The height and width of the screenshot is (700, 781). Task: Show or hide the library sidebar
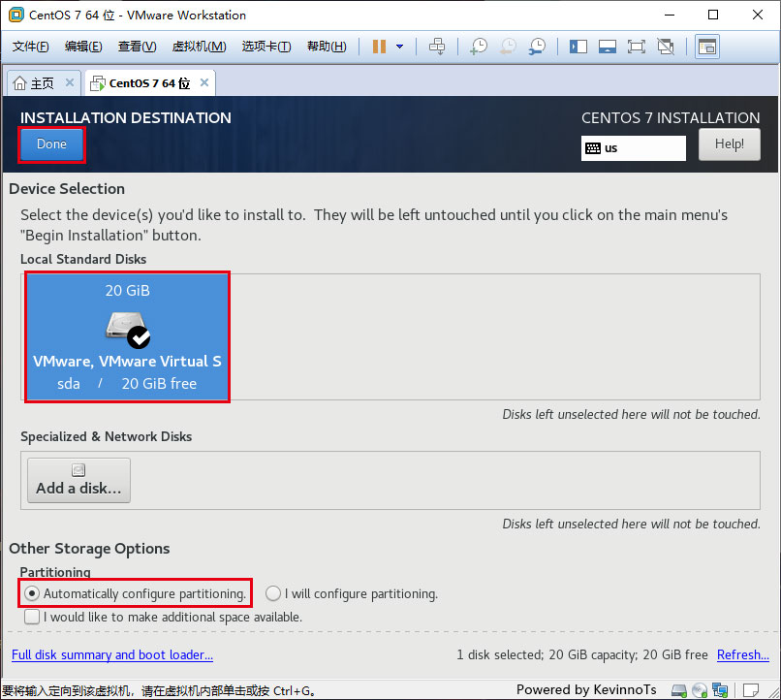click(x=578, y=47)
